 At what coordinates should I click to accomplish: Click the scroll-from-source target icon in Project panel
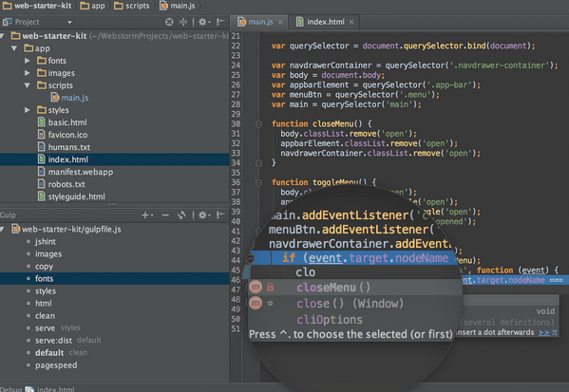tap(169, 22)
